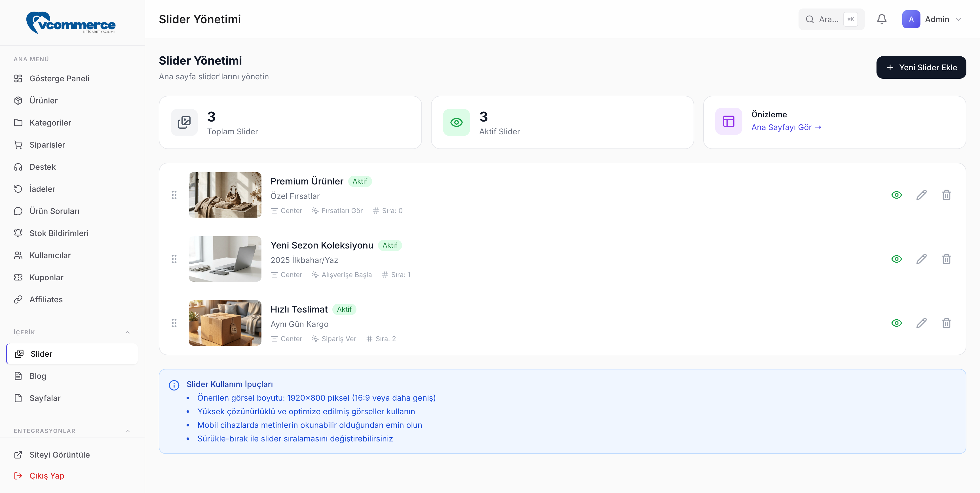Click drag handle of Hızlı Teslimat row

point(174,323)
